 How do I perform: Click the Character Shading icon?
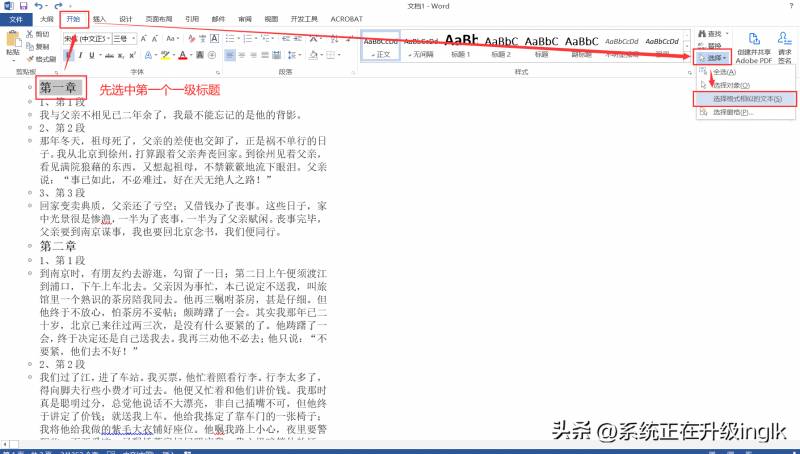(x=199, y=55)
